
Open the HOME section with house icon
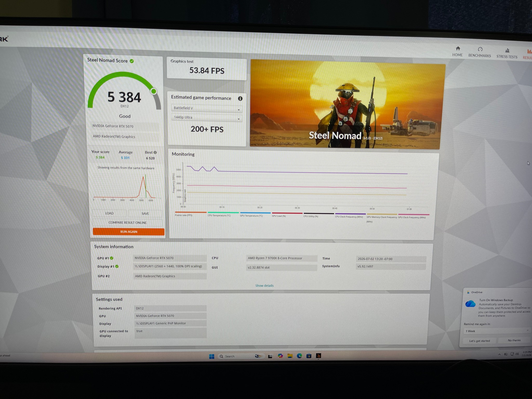pos(457,52)
